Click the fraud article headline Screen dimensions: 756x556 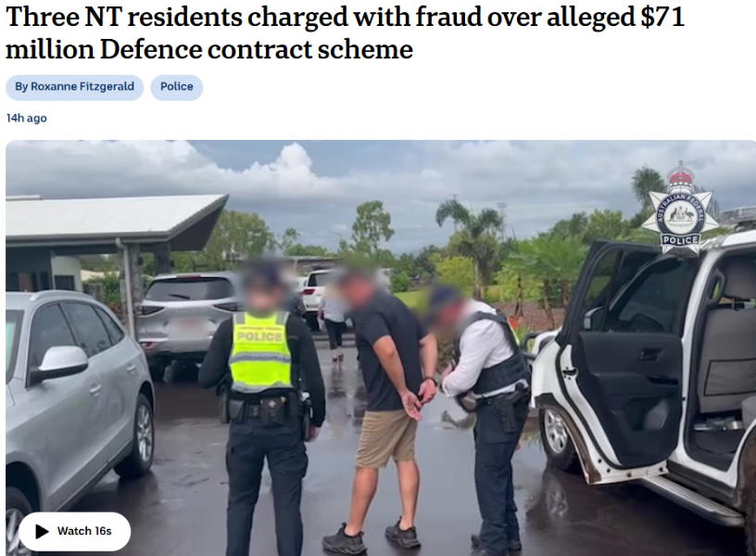[x=345, y=32]
